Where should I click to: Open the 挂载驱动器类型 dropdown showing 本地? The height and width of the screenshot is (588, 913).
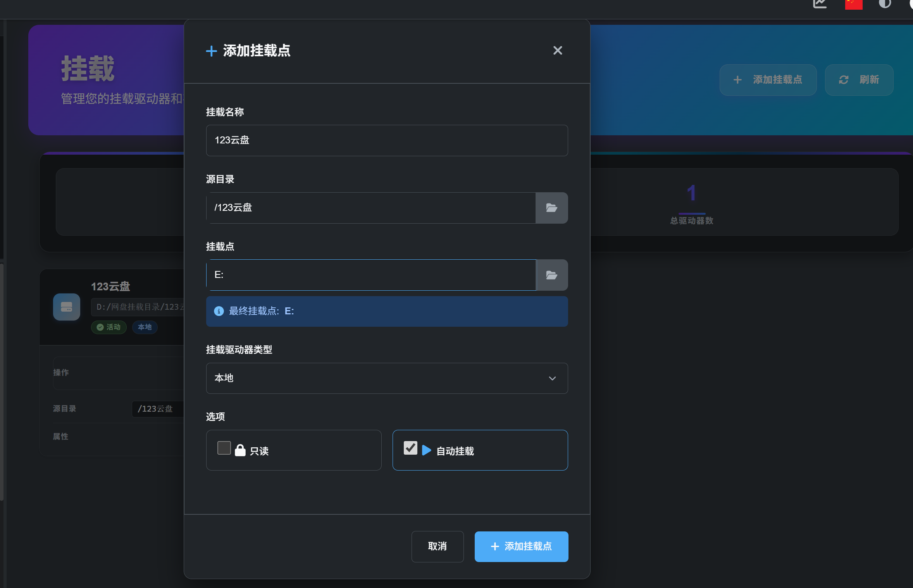[x=386, y=378]
